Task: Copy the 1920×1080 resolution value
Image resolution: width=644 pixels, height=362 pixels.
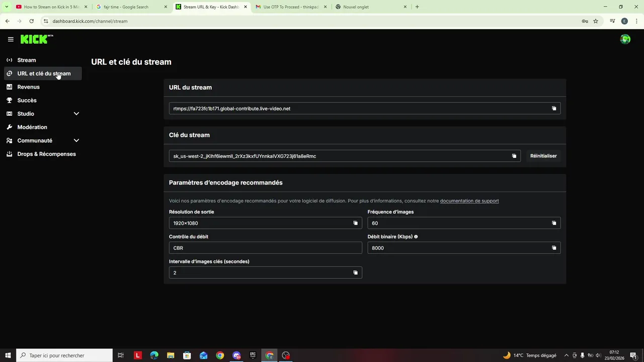Action: (355, 223)
